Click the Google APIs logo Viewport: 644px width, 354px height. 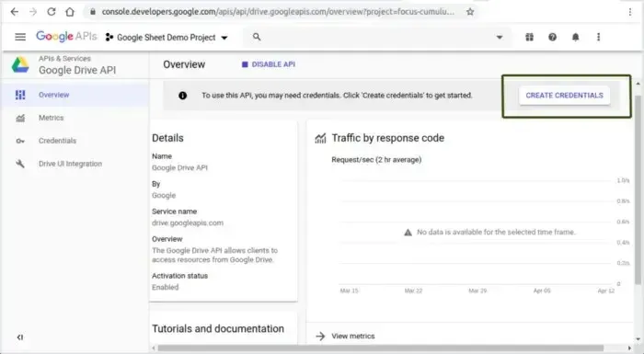click(x=66, y=37)
